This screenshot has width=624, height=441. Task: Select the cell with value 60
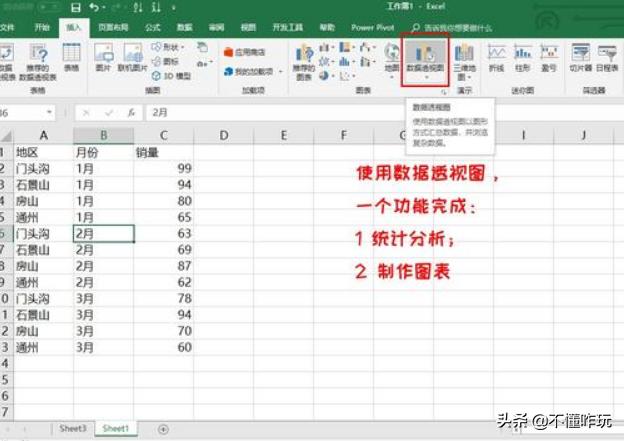coord(164,347)
